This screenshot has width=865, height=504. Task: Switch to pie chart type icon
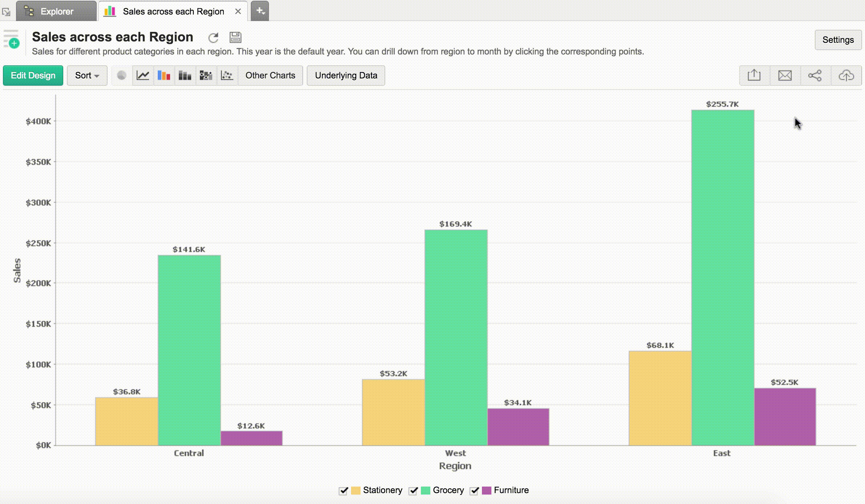(122, 76)
